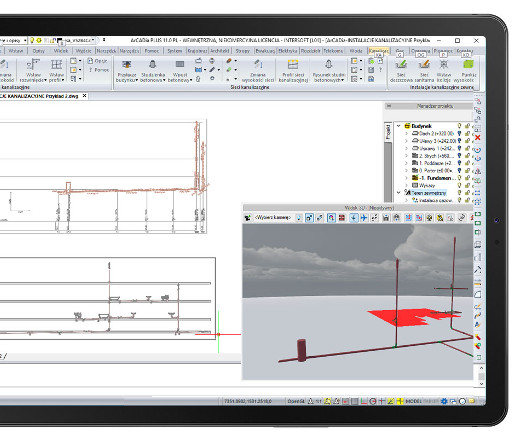Click the airplane fly-mode icon in 3D view

[364, 218]
